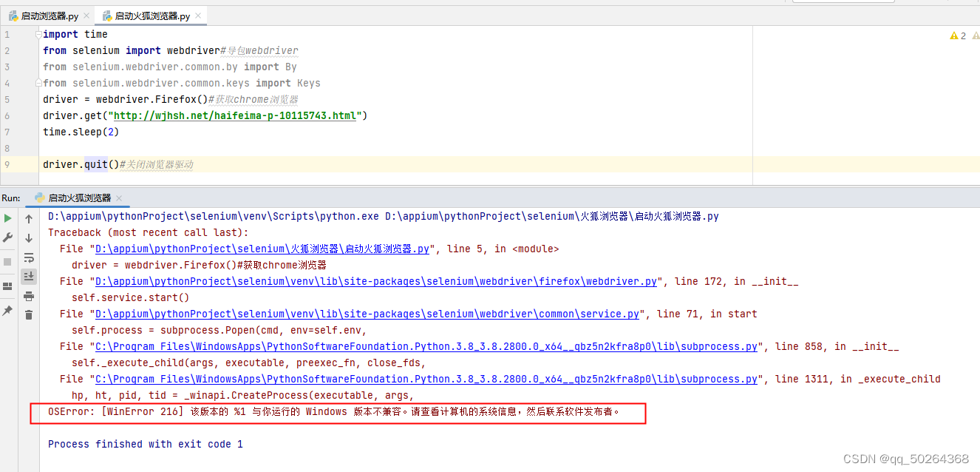Rerun the 启动火狐浏览器 configuration

coord(8,218)
